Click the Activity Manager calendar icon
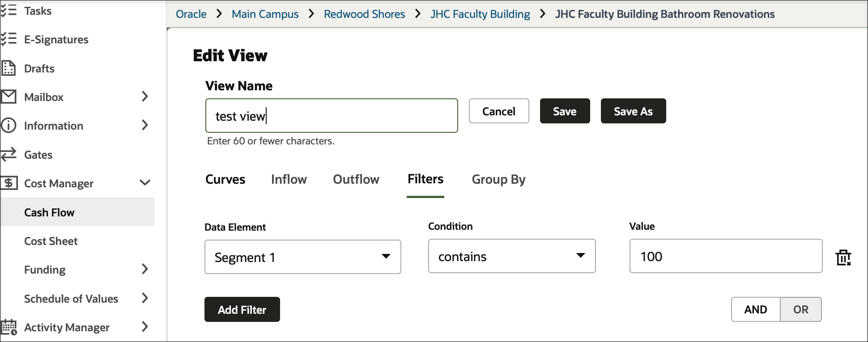Viewport: 868px width, 342px height. click(9, 327)
